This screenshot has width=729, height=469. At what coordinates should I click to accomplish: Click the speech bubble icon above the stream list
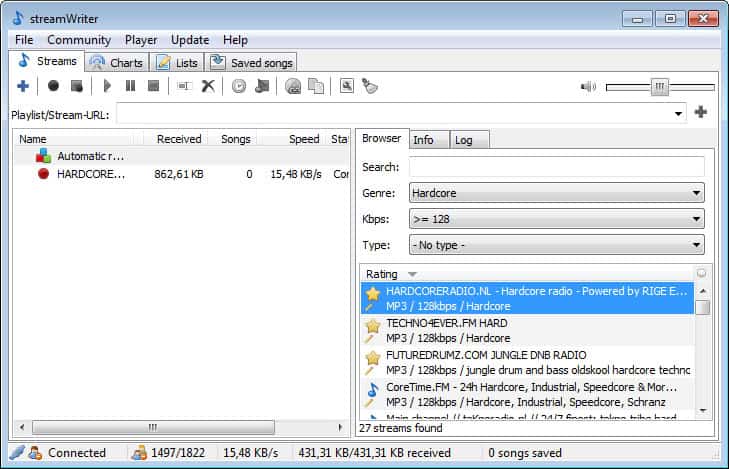pos(701,273)
